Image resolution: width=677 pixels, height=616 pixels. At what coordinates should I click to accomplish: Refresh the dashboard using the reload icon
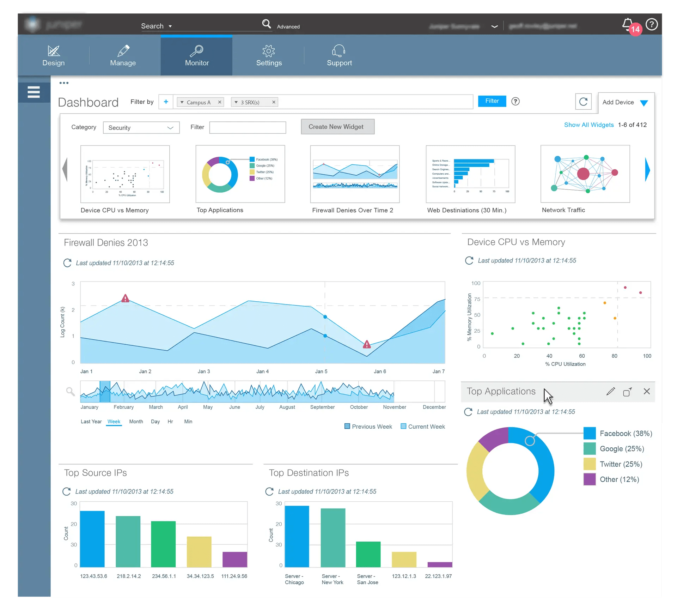(x=583, y=102)
